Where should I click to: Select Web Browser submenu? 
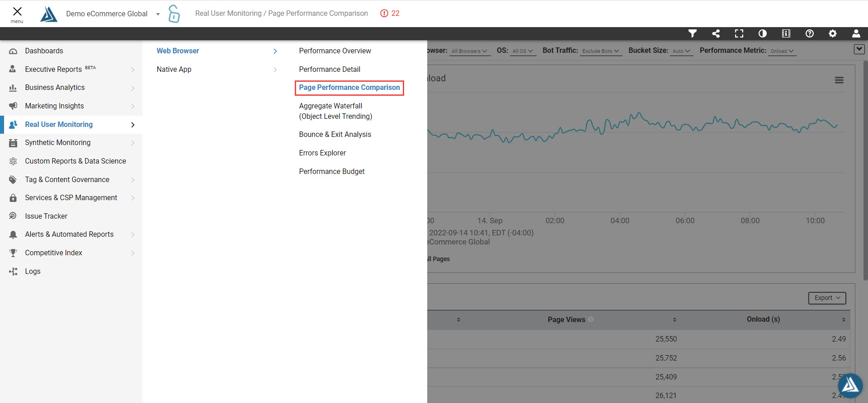coord(217,51)
